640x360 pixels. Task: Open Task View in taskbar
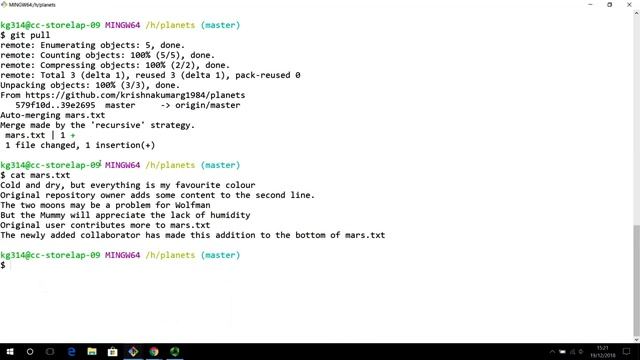tap(50, 351)
